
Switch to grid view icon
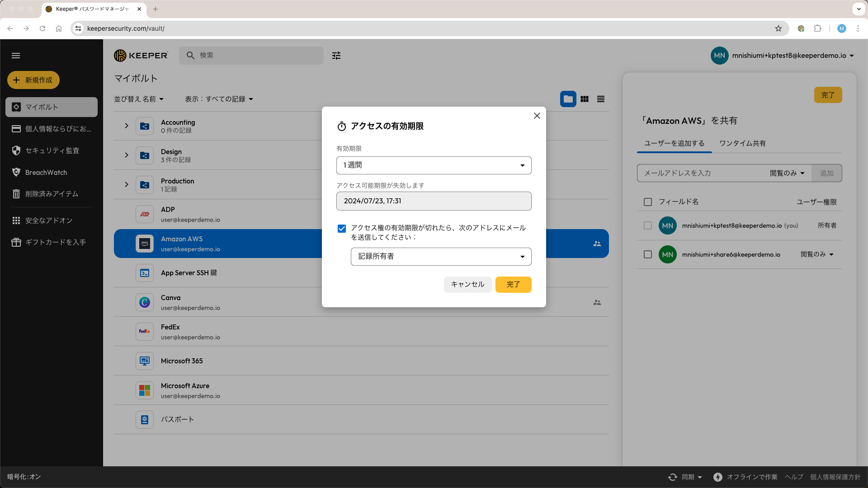(x=585, y=99)
